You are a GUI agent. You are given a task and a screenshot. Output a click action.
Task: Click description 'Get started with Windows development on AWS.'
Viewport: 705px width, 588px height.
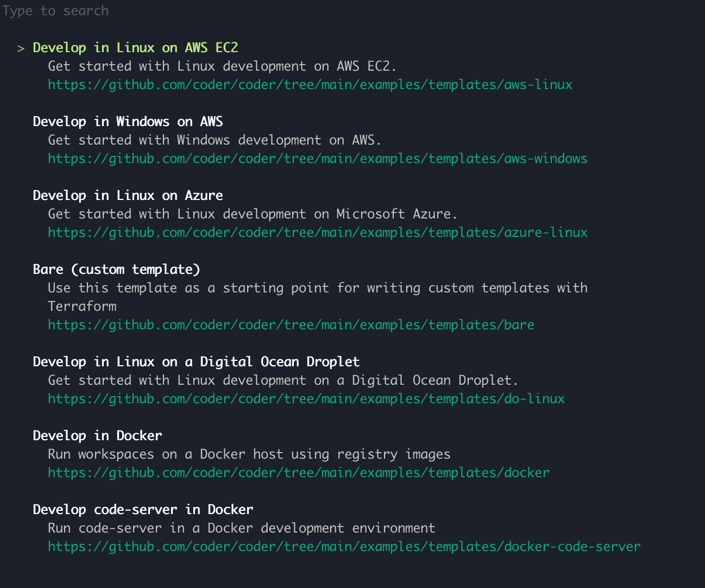(x=215, y=140)
